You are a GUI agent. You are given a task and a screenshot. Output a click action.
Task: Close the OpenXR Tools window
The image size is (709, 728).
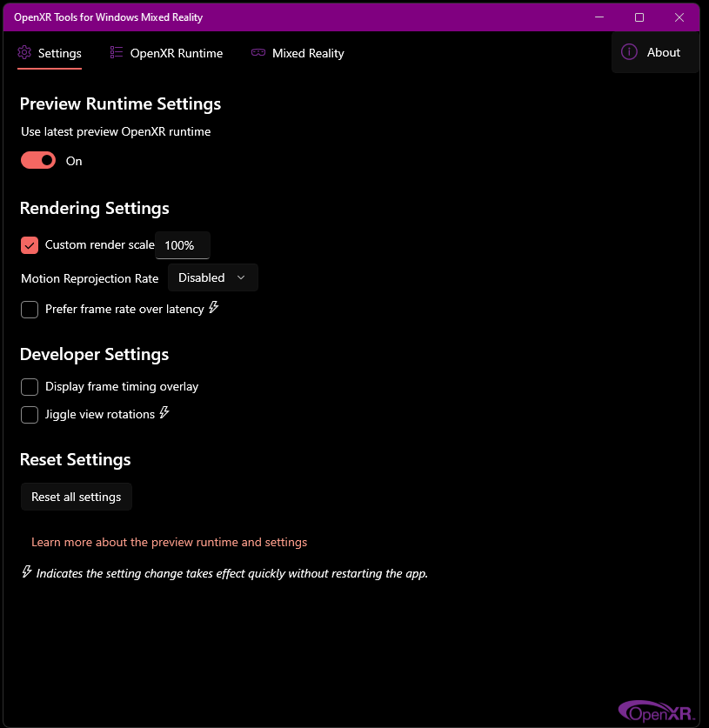679,17
